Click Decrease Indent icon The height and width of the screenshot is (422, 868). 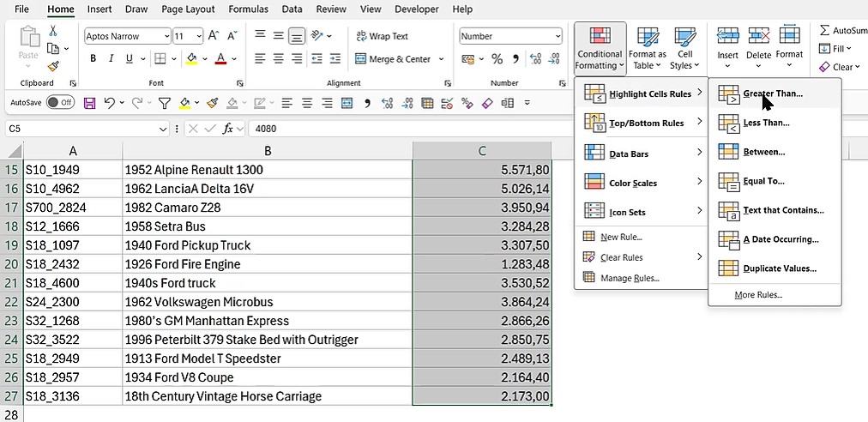[316, 58]
